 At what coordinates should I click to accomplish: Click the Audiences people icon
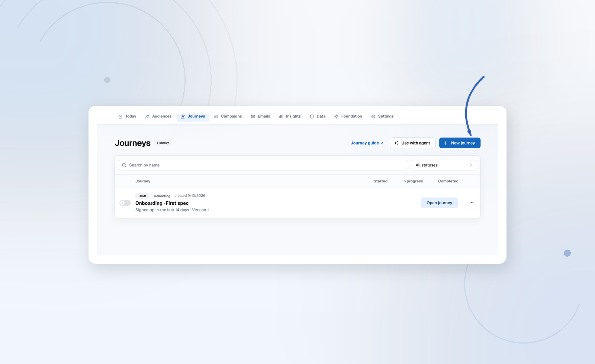pos(147,117)
